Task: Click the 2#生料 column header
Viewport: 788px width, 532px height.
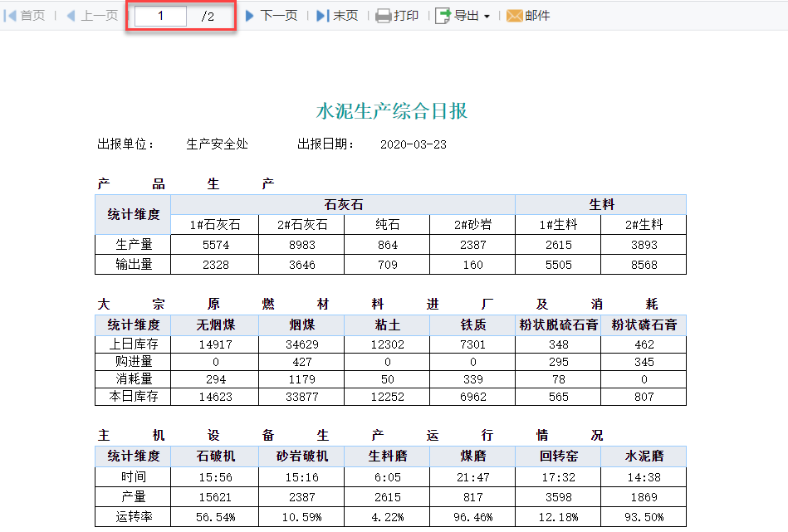Action: point(644,225)
